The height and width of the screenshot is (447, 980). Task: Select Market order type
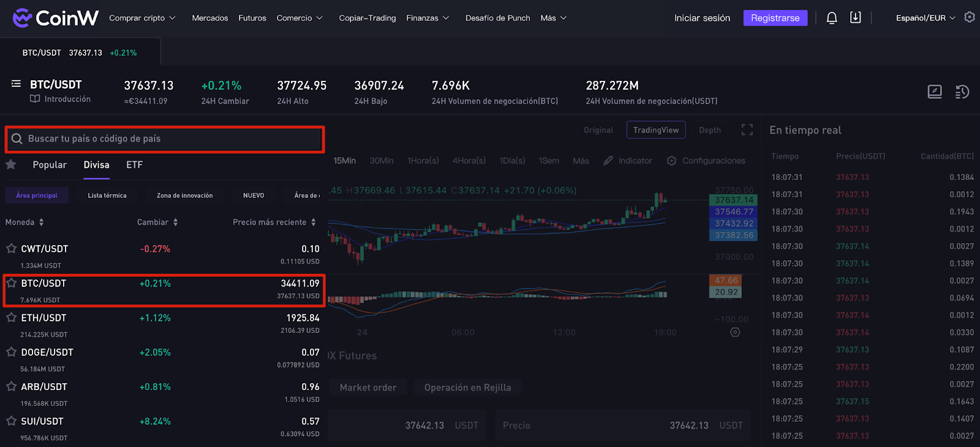(368, 387)
